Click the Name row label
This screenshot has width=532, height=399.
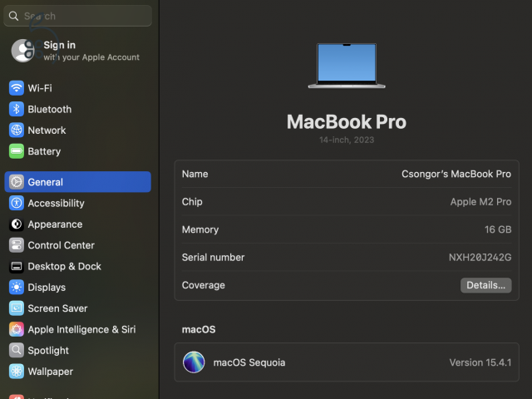tap(195, 174)
